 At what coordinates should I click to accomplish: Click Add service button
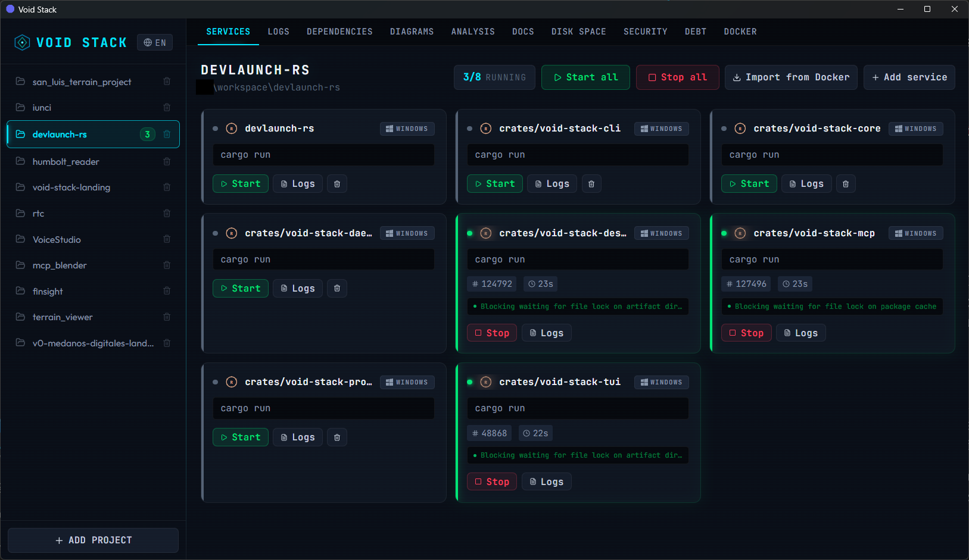tap(909, 77)
